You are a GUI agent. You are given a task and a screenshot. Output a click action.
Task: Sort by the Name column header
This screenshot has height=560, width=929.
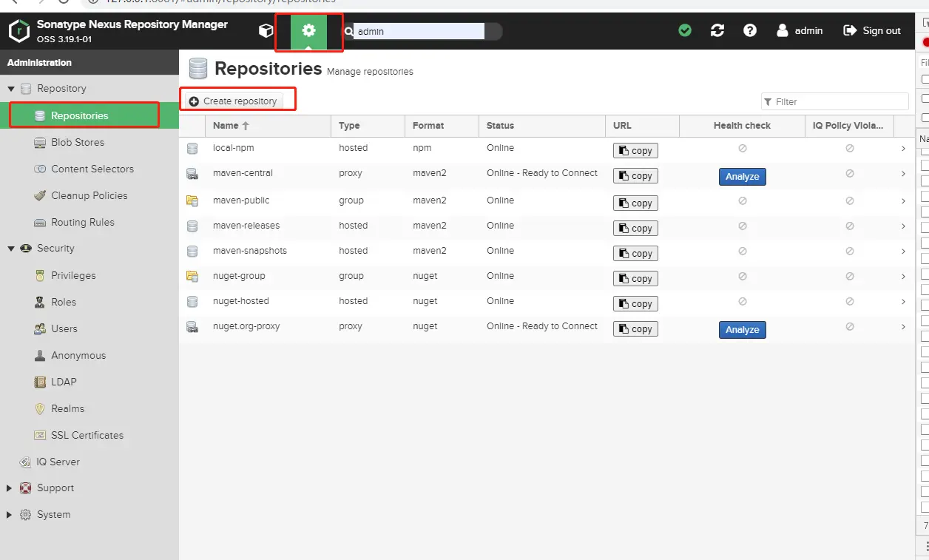pos(268,126)
